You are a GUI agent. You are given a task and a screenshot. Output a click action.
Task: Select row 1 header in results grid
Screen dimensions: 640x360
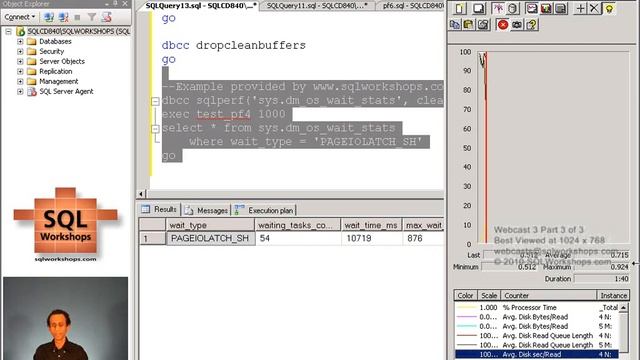point(152,238)
